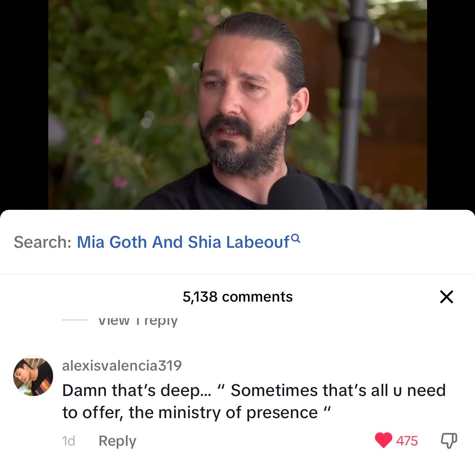Viewport: 475px width, 476px height.
Task: Select the 'ministry of presence' comment text
Action: (254, 401)
